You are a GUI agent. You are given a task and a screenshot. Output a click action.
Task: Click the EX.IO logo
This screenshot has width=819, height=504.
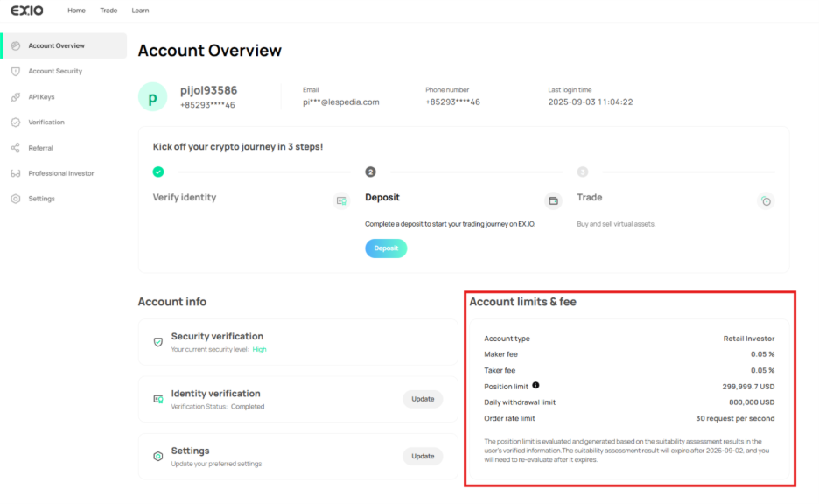pos(26,10)
